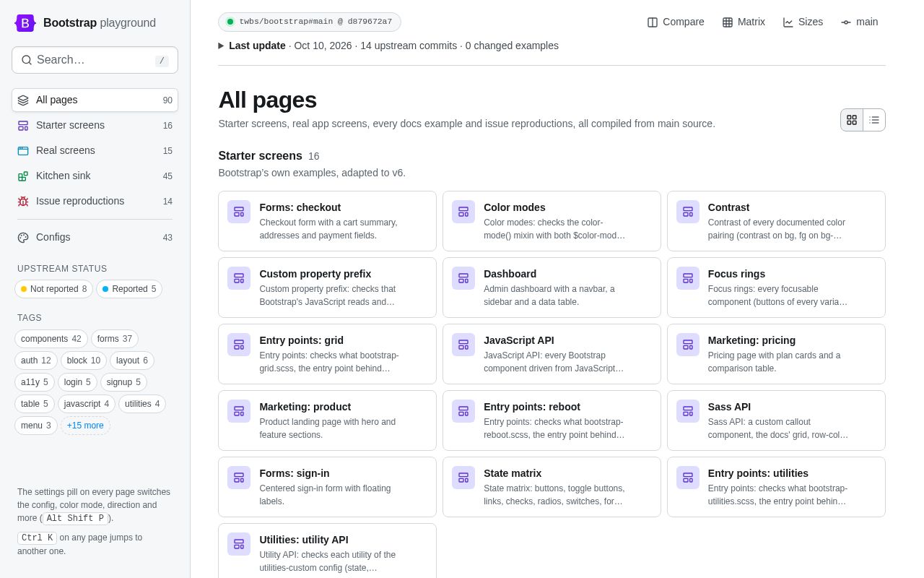Screen dimensions: 924x578
Task: Click the Contrast card icon
Action: point(688,212)
